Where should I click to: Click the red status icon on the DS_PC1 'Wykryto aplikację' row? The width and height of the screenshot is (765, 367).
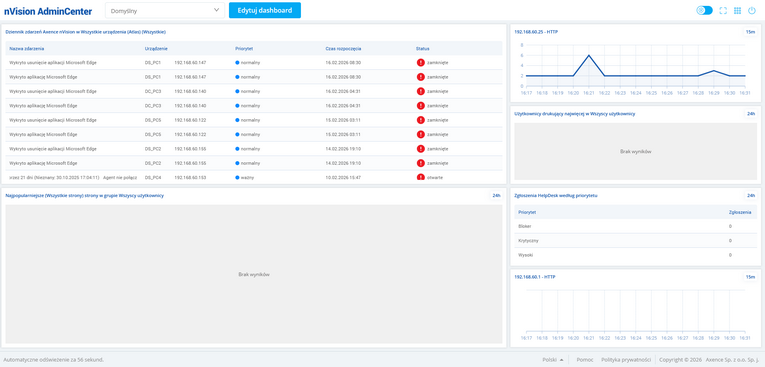pyautogui.click(x=421, y=77)
